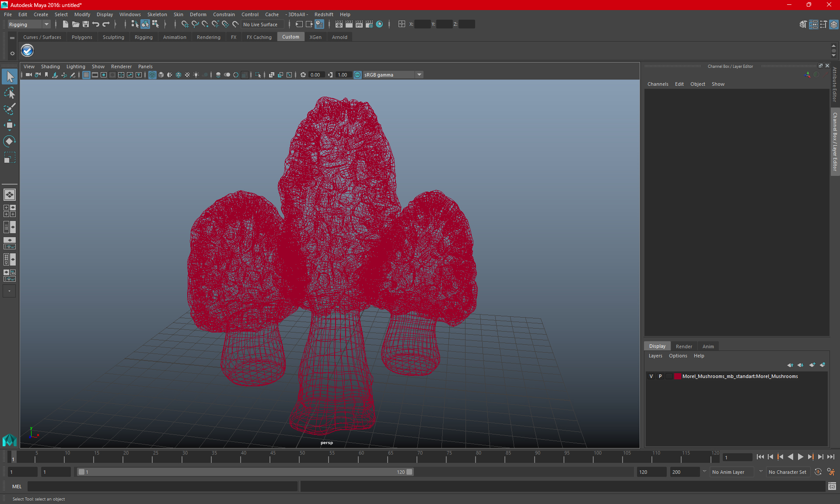Screen dimensions: 840x504
Task: Move selected layer down
Action: pos(801,365)
